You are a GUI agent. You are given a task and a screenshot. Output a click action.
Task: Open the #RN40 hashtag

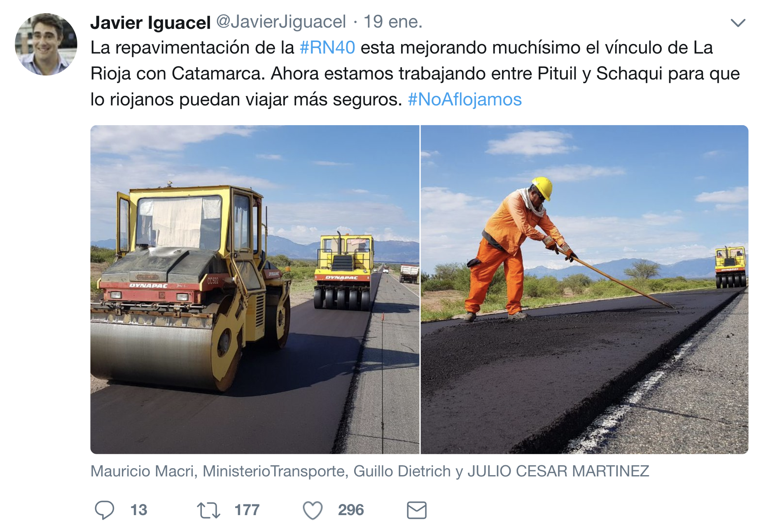click(x=327, y=48)
